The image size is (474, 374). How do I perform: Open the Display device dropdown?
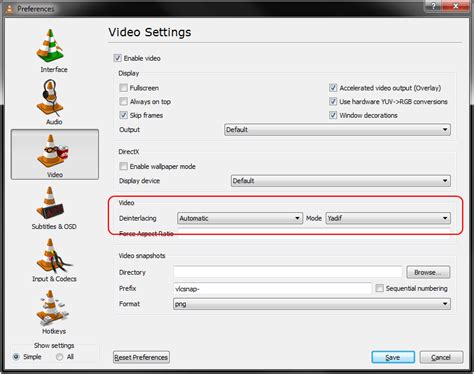coord(341,181)
